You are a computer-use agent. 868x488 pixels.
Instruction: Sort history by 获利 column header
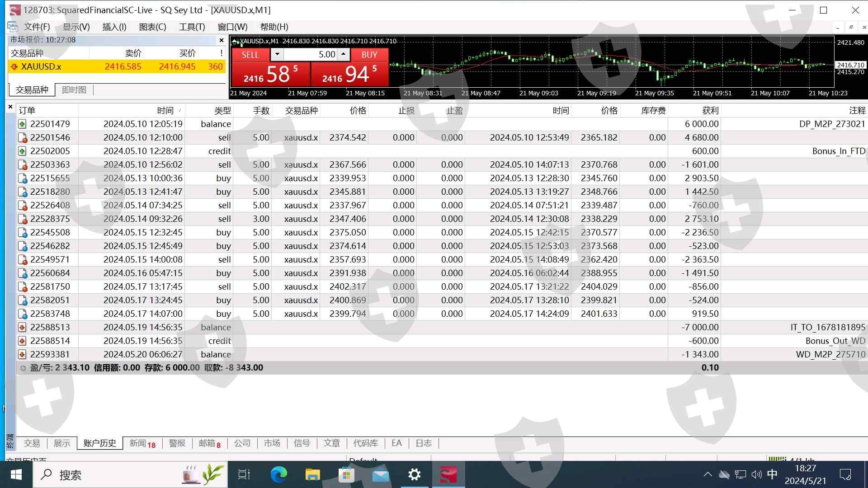[x=710, y=110]
